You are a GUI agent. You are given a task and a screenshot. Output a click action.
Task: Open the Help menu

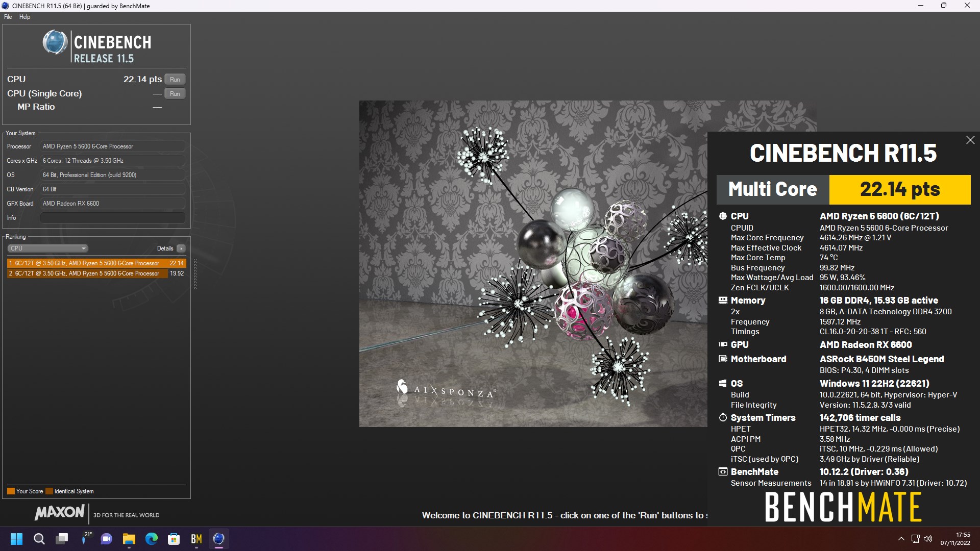[24, 17]
